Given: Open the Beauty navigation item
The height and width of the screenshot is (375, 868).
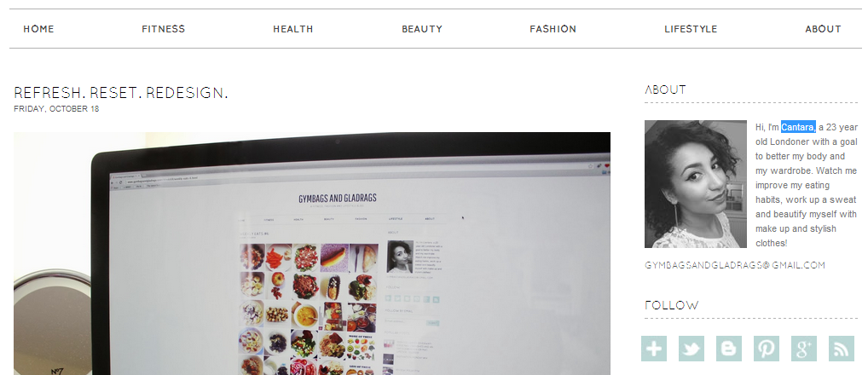Looking at the screenshot, I should click(422, 29).
